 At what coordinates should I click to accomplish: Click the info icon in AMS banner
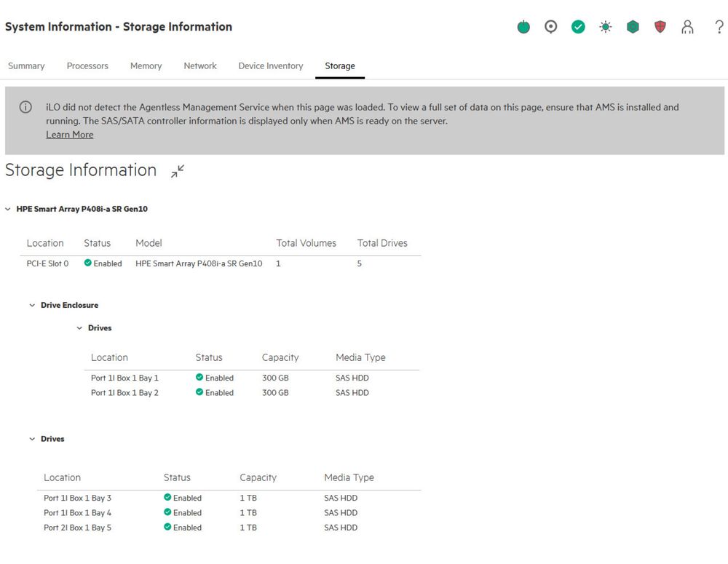25,107
